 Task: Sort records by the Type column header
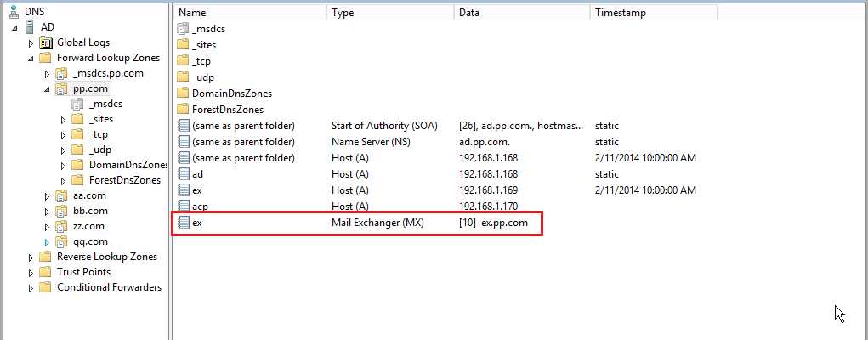390,13
